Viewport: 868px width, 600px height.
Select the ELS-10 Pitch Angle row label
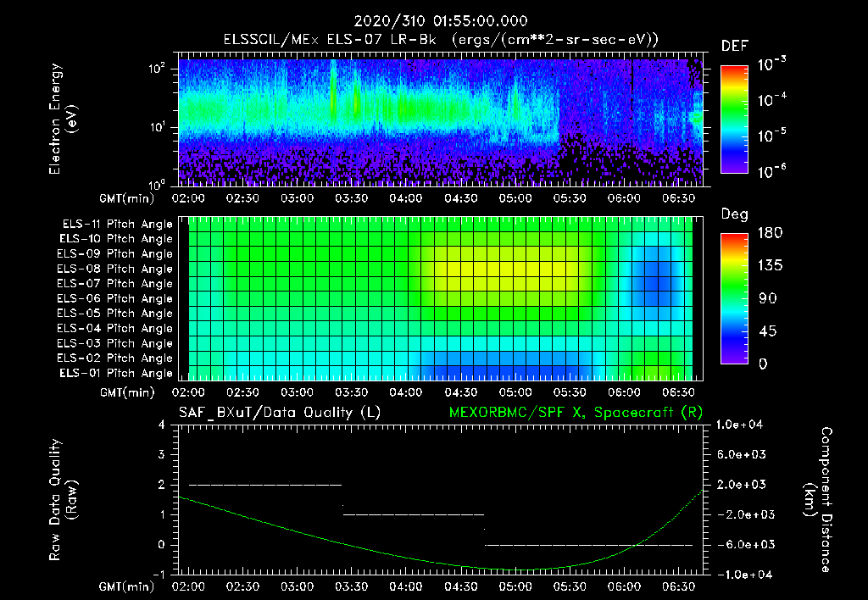coord(116,239)
